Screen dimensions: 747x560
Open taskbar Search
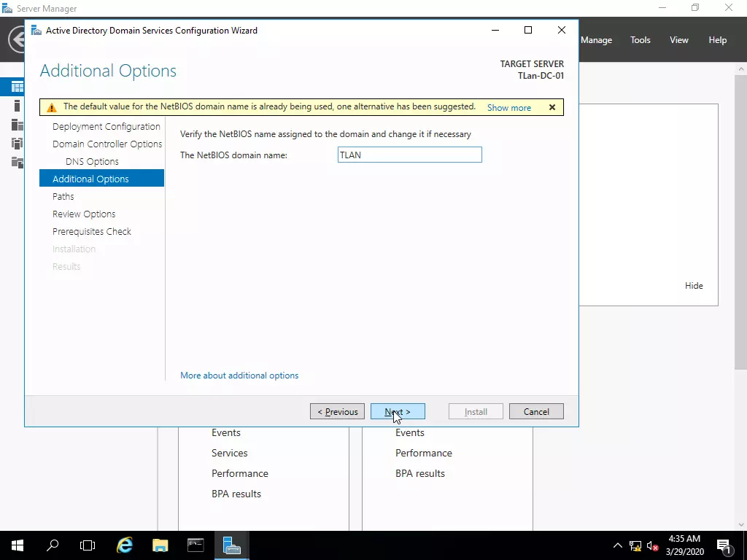click(53, 545)
